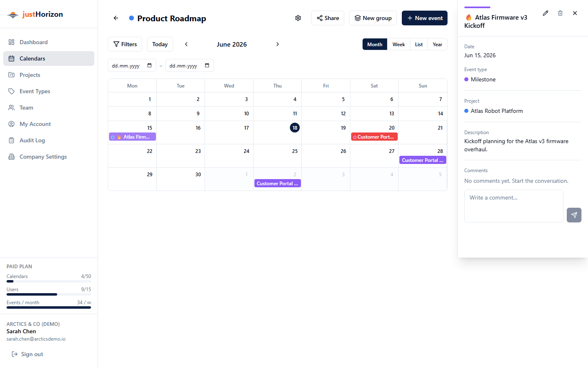The height and width of the screenshot is (368, 588).
Task: Switch to Month view
Action: click(375, 44)
